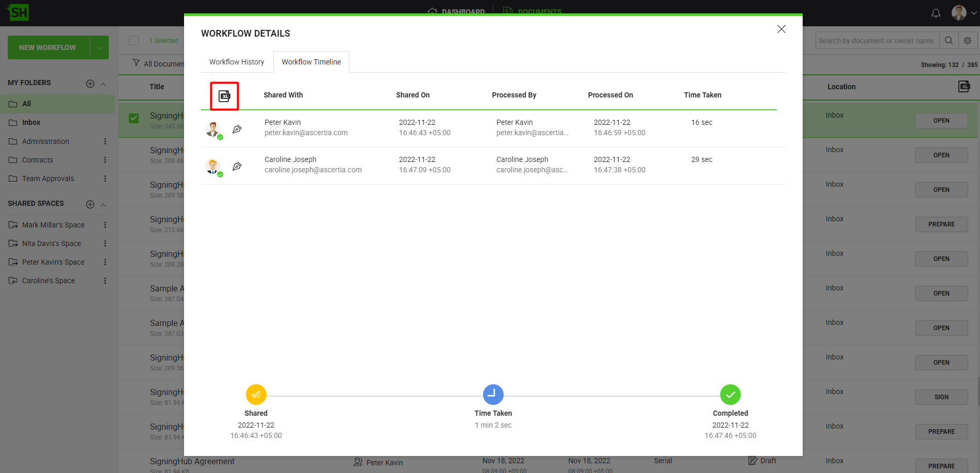Close the Workflow Details dialog
Image resolution: width=980 pixels, height=473 pixels.
[781, 29]
